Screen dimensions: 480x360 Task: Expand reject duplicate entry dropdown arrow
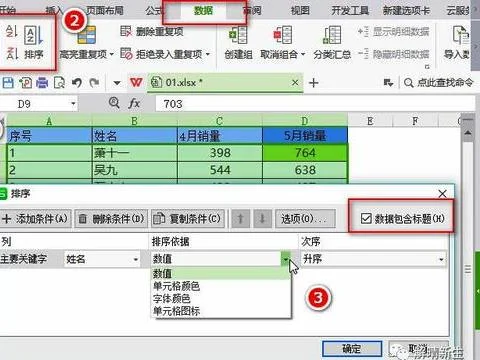pyautogui.click(x=208, y=54)
